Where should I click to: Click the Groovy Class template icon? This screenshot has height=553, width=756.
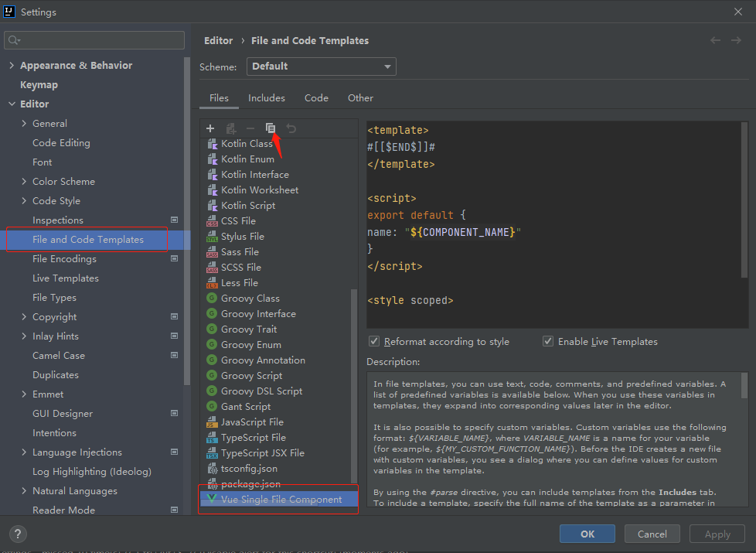[x=212, y=299]
